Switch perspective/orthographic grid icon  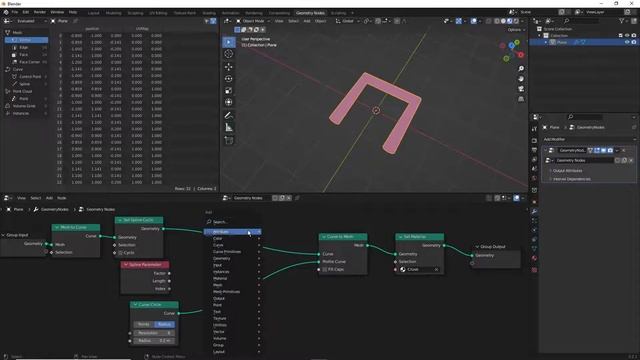(x=521, y=99)
